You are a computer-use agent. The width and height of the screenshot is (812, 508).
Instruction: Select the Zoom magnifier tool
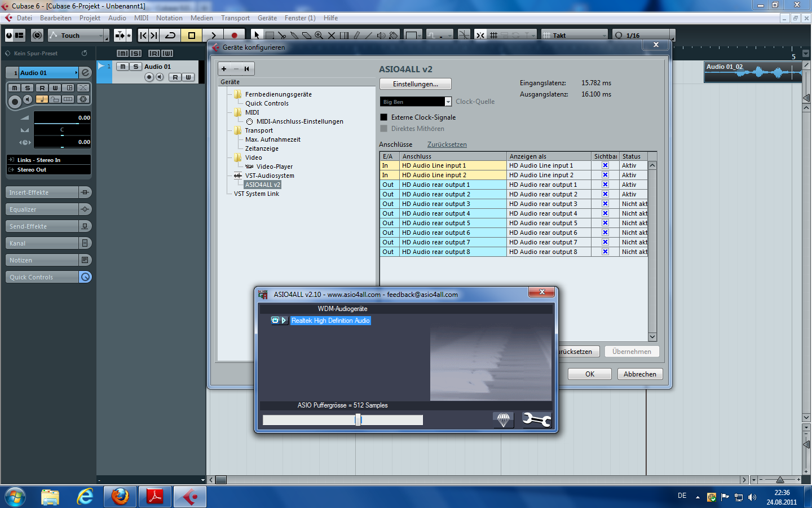(x=319, y=35)
